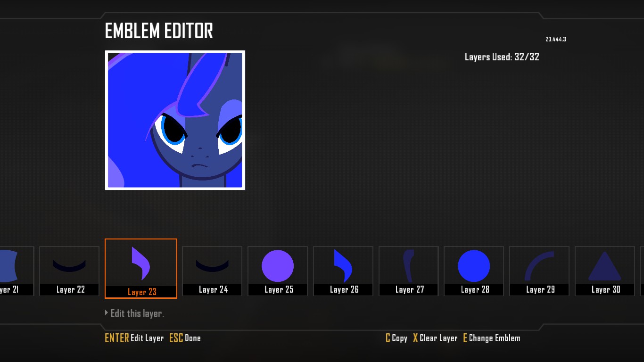The height and width of the screenshot is (362, 644).
Task: Select the Layer 23 purple hook shape
Action: [x=140, y=263]
